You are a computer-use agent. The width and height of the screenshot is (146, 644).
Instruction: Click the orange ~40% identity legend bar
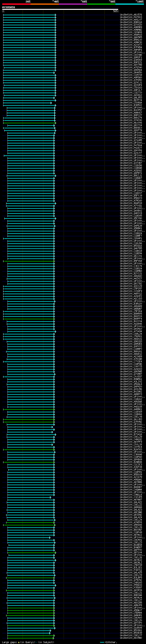tap(45, 4)
